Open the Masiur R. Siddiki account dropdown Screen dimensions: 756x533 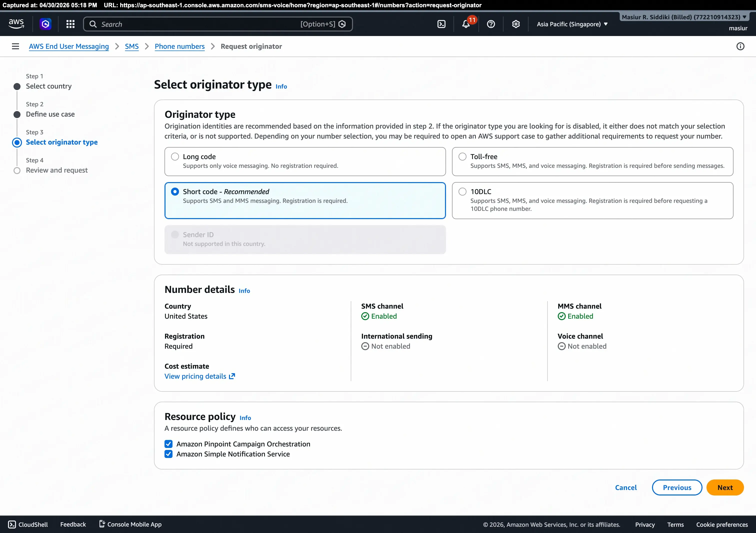click(x=684, y=17)
